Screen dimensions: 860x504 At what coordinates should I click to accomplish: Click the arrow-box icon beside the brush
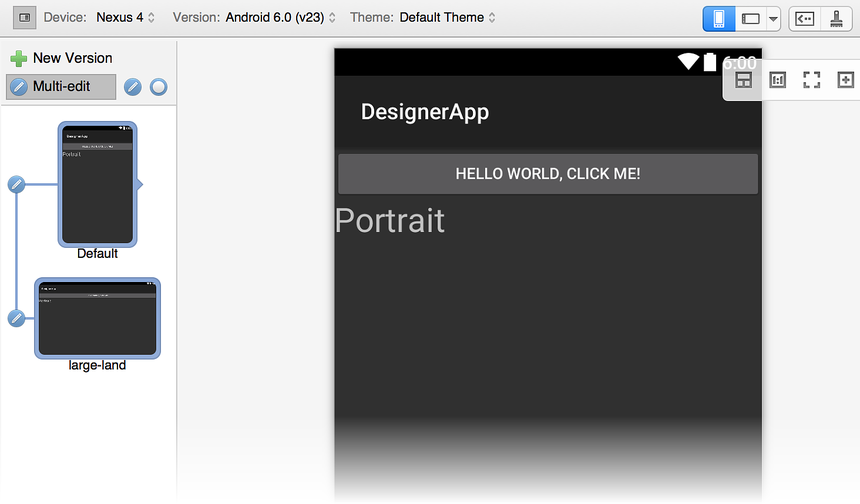804,18
